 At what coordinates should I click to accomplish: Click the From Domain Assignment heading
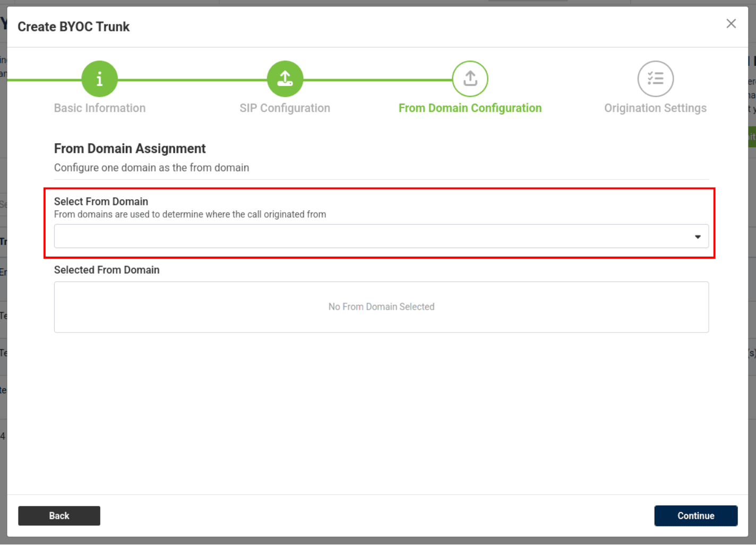pos(130,149)
